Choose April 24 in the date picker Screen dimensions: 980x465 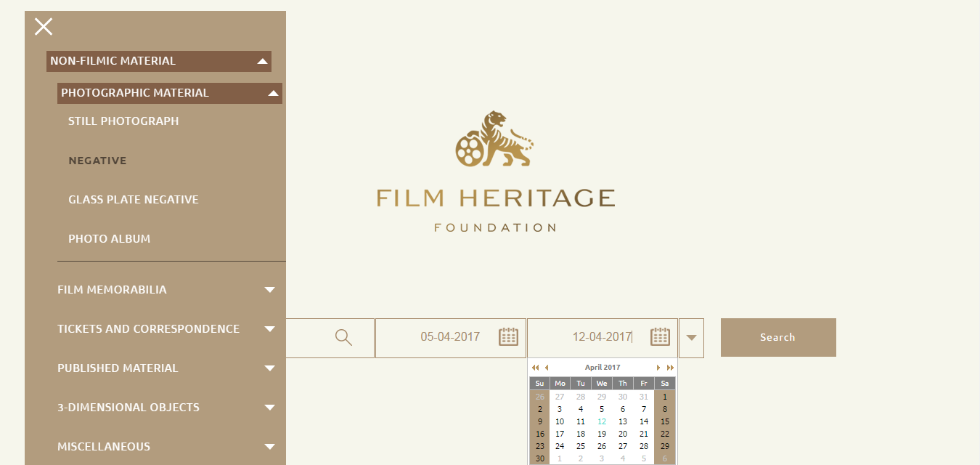pos(560,446)
